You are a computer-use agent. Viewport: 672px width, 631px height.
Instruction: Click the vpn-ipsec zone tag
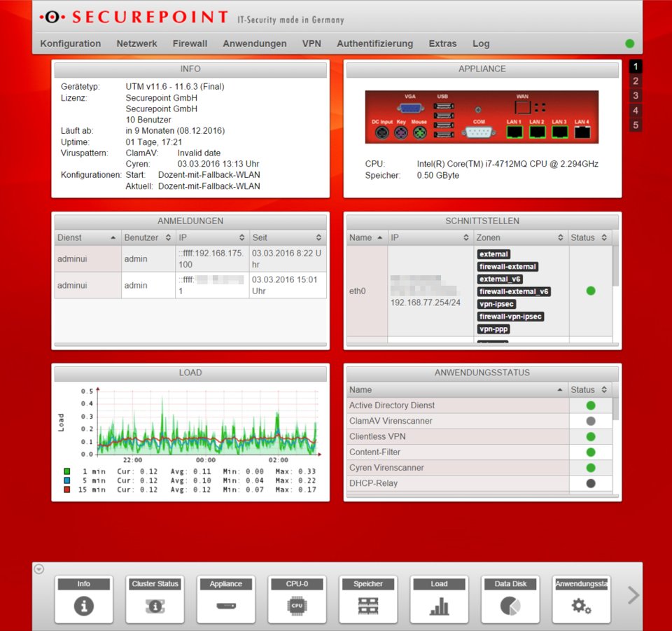(496, 304)
